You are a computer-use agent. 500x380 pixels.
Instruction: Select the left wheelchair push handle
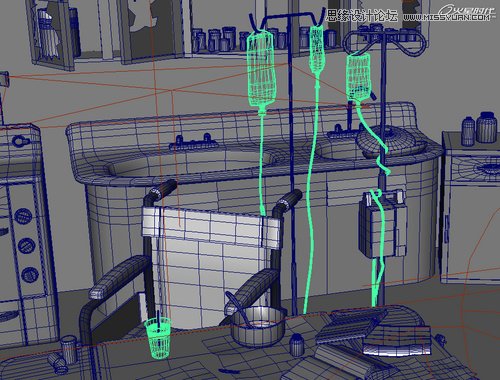160,193
